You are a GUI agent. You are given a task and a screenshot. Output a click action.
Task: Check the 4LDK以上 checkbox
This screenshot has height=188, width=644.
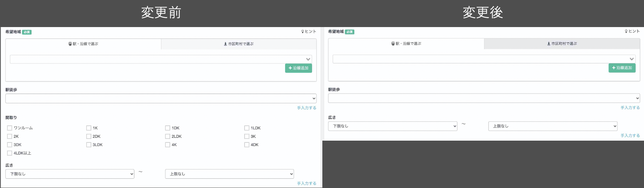10,153
